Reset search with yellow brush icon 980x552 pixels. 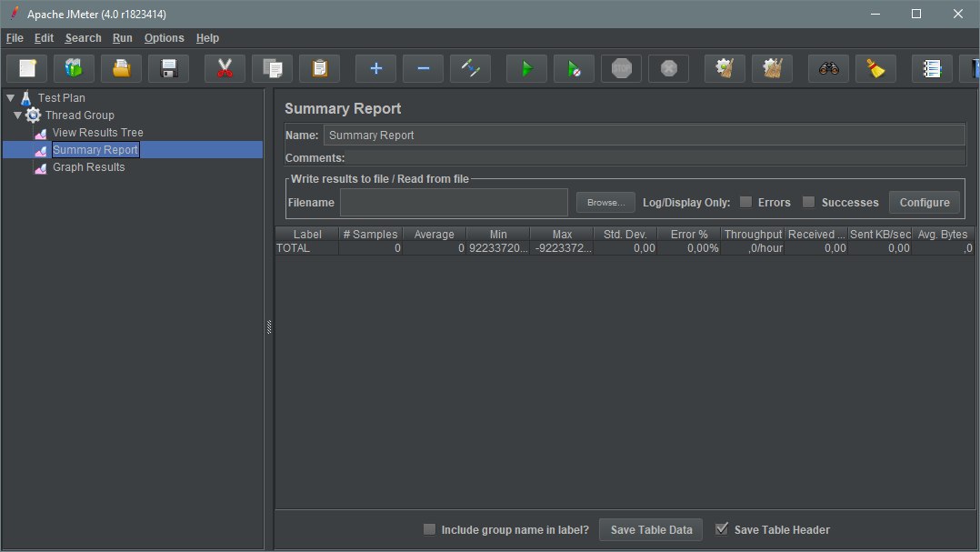point(875,68)
